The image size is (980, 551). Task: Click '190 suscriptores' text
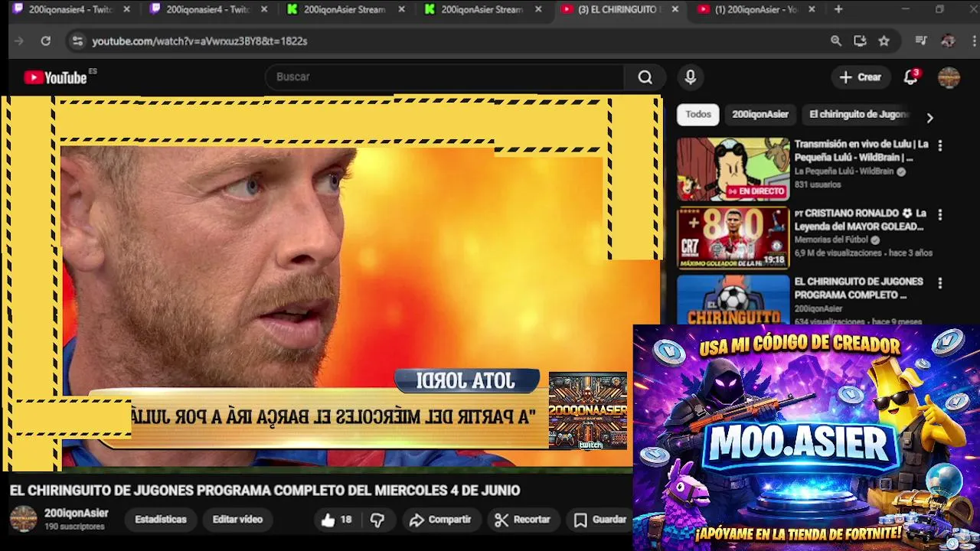74,527
